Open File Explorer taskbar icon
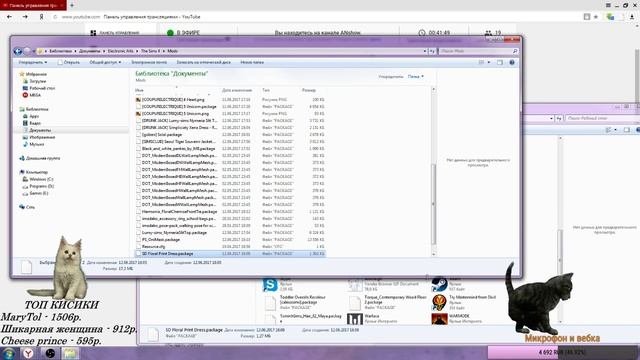The height and width of the screenshot is (360, 640). click(70, 353)
